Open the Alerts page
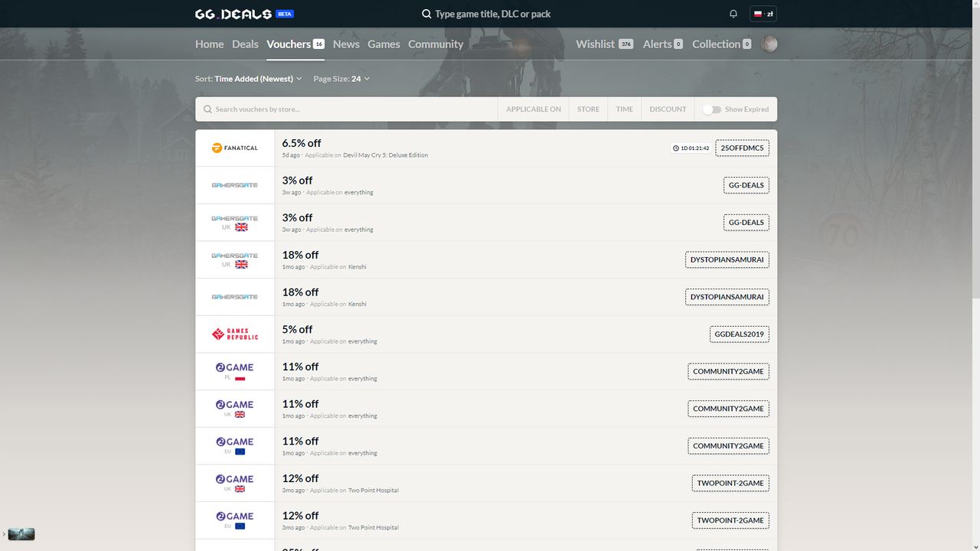Image resolution: width=980 pixels, height=551 pixels. [663, 44]
